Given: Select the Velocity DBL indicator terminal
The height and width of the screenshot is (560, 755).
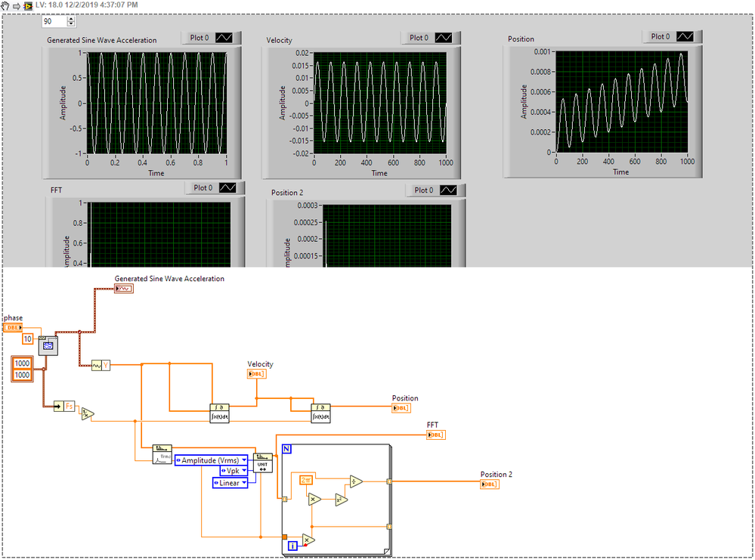Looking at the screenshot, I should (x=257, y=373).
